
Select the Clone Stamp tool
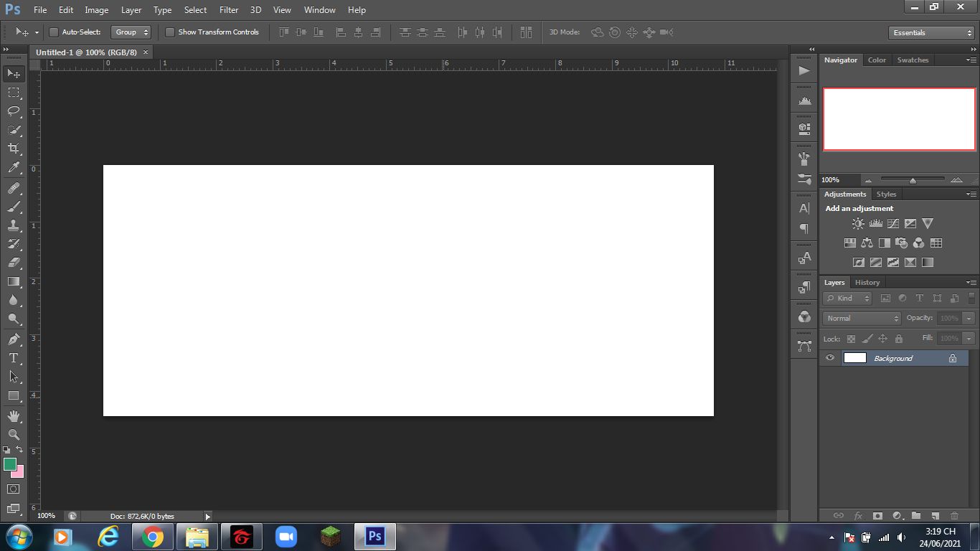[14, 225]
